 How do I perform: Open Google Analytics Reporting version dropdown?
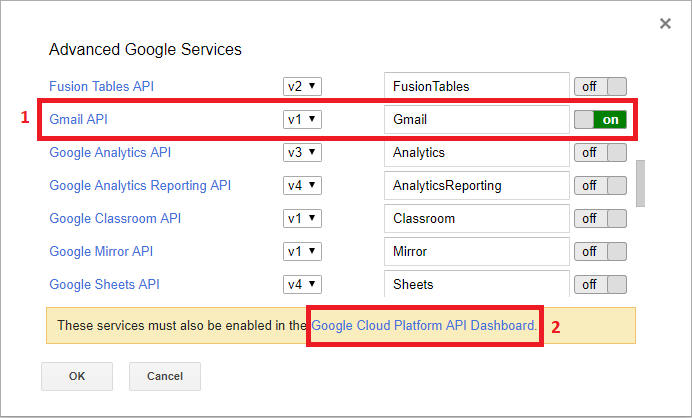(302, 186)
